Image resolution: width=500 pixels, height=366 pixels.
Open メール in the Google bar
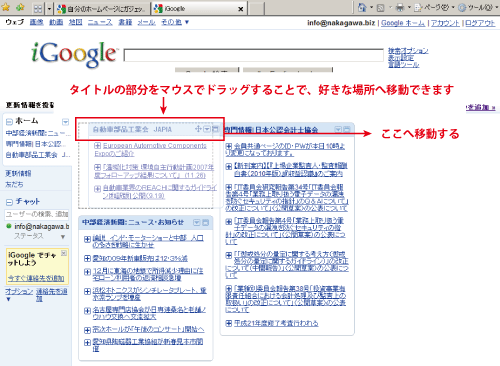[146, 22]
